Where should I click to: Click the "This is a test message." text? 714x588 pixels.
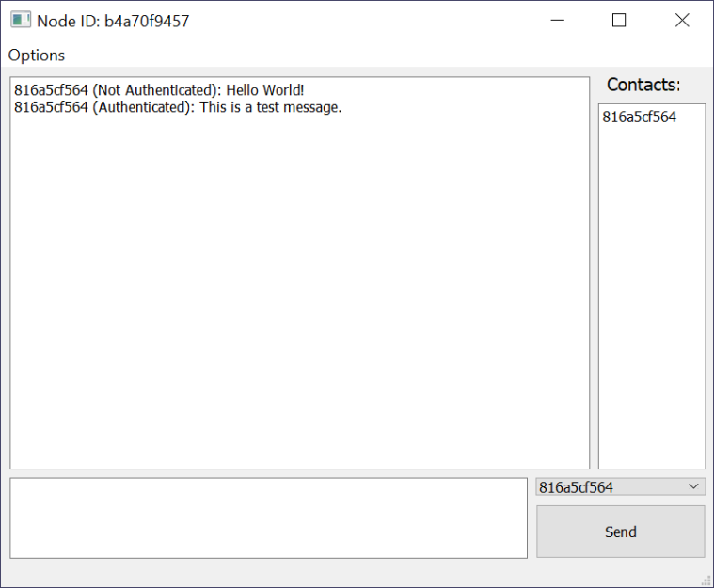click(270, 107)
